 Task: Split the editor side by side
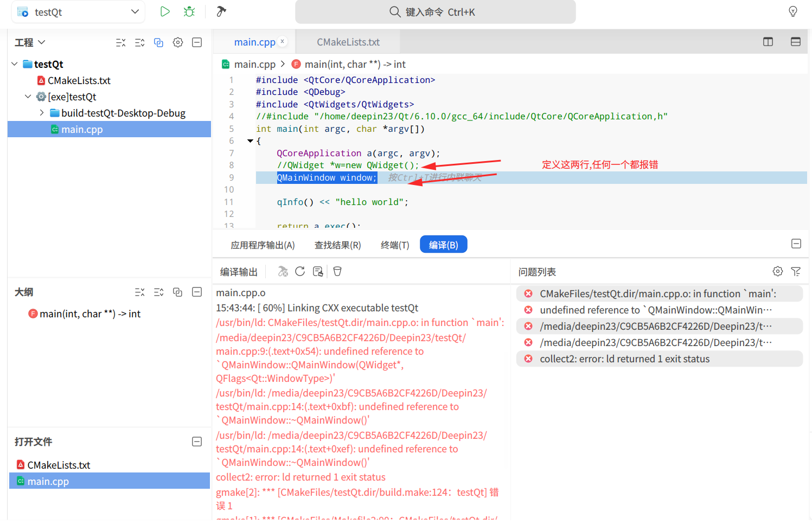tap(768, 42)
